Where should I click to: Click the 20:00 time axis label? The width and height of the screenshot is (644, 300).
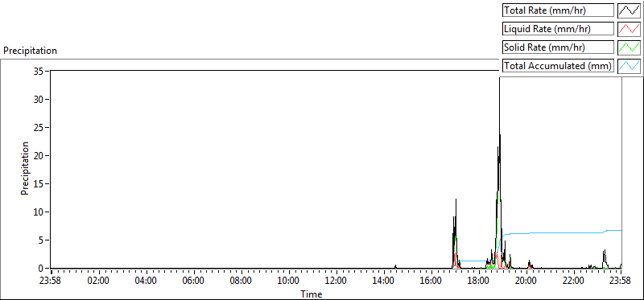tap(526, 282)
